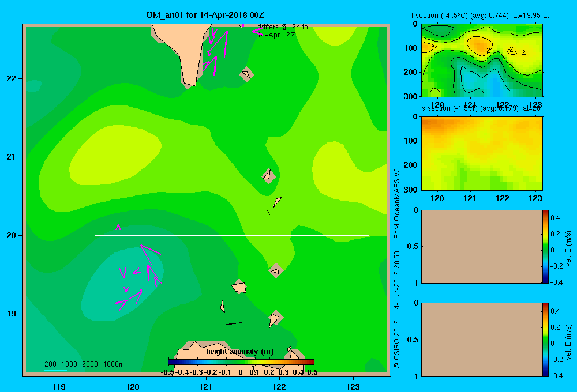This screenshot has height=392, width=577.
Task: Click latitude label 19 on main map axis
Action: [x=12, y=314]
